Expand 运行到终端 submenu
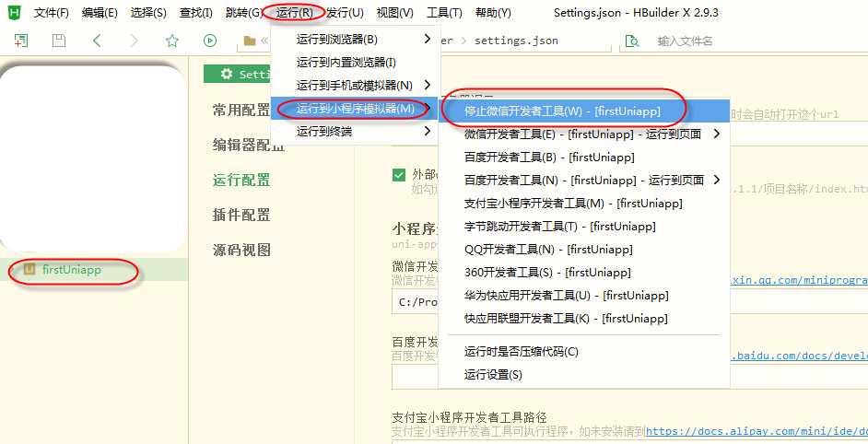The width and height of the screenshot is (868, 444). (x=356, y=131)
